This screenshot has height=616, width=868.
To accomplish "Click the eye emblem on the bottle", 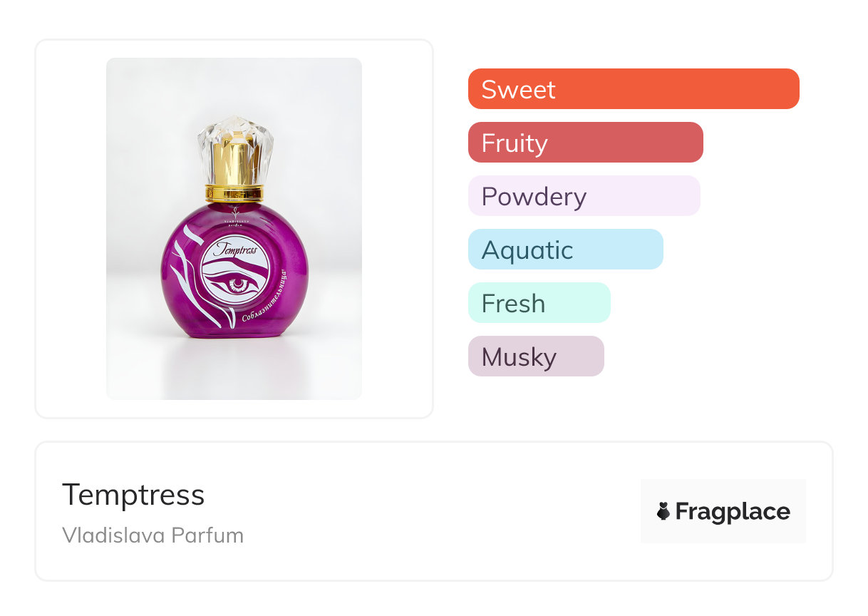I will click(x=237, y=286).
